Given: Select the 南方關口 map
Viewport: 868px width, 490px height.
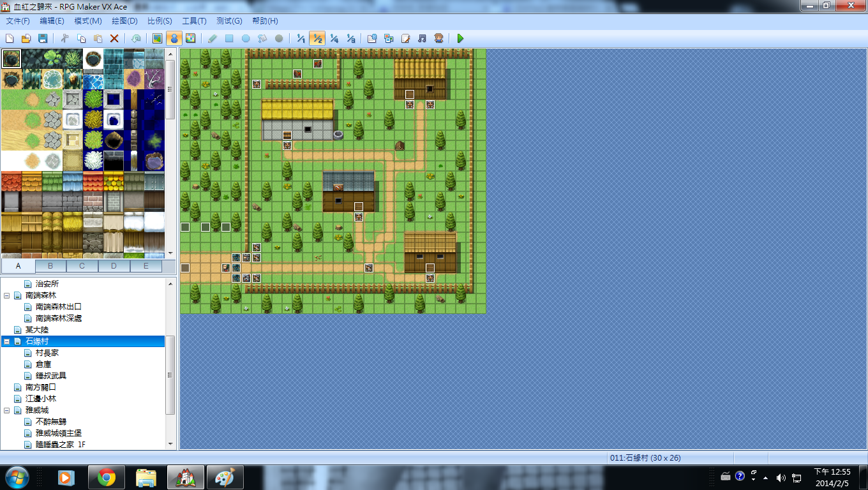Looking at the screenshot, I should point(41,387).
